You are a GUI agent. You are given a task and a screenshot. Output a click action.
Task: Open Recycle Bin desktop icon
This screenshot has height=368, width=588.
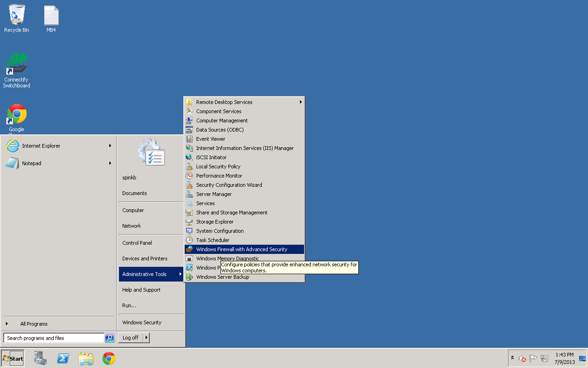pos(17,18)
